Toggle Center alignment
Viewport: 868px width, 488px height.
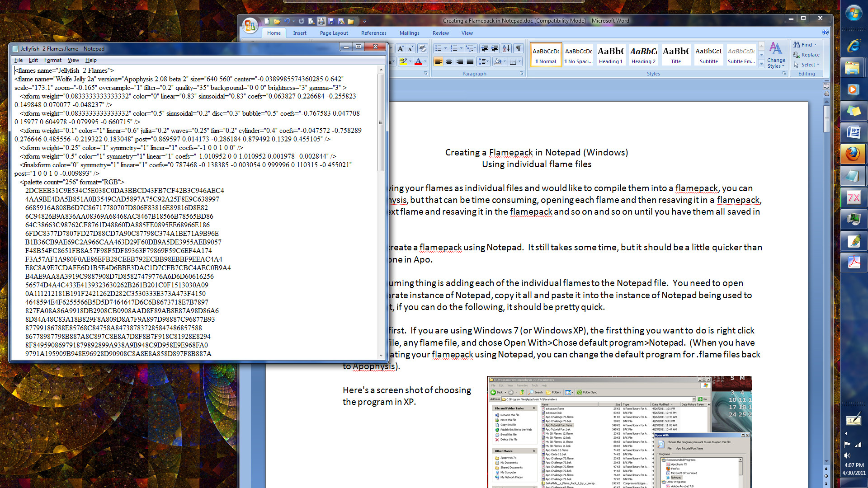click(449, 61)
